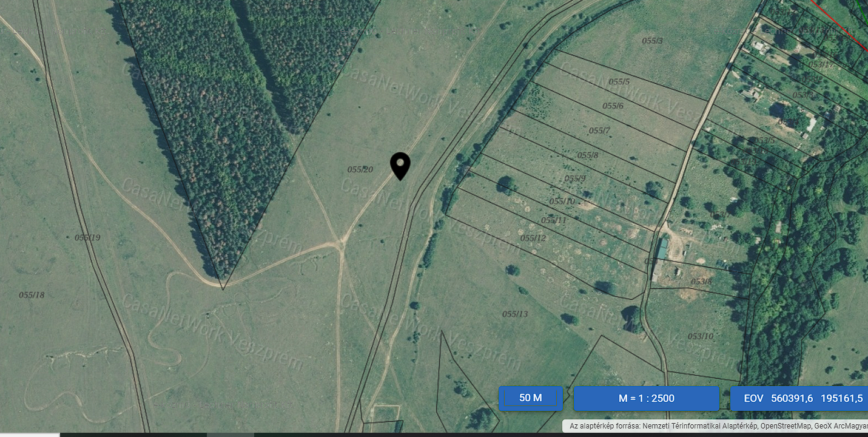Select parcel label 055/19
This screenshot has height=437, width=868.
(x=87, y=237)
